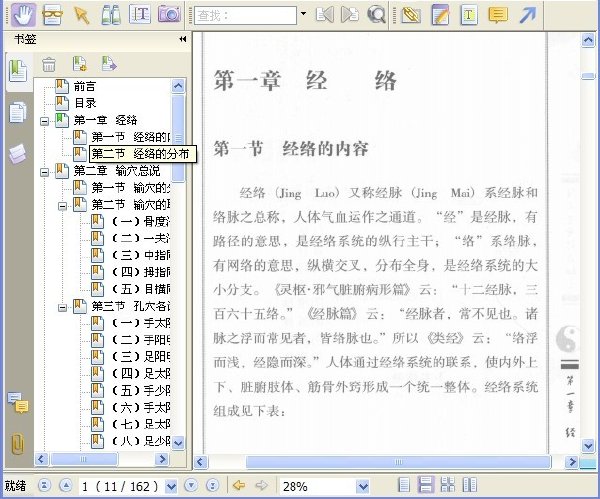
Task: Select the text selection tool
Action: [x=141, y=15]
